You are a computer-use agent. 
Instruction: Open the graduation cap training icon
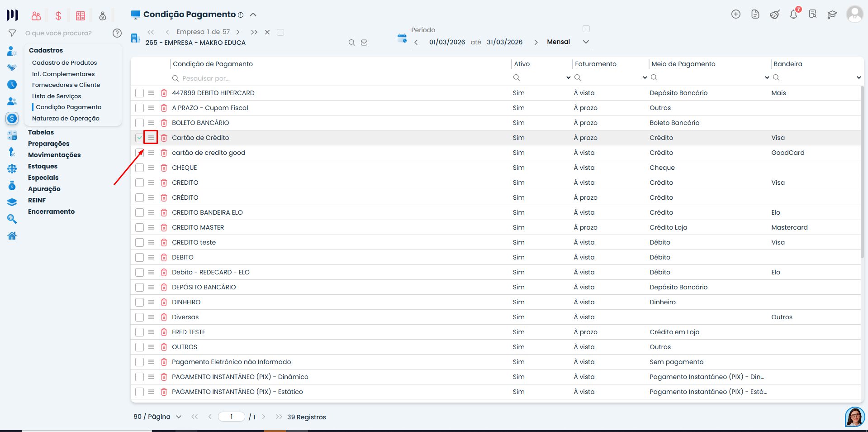(x=832, y=14)
